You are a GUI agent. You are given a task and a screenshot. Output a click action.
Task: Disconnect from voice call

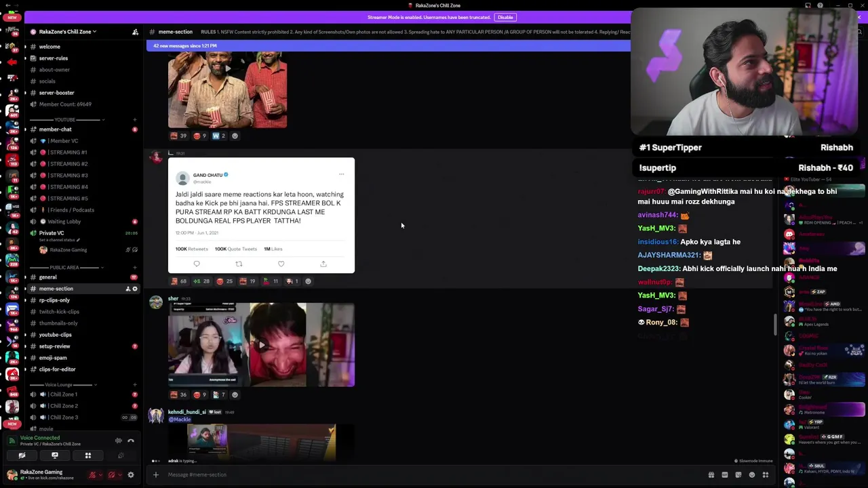coord(131,441)
